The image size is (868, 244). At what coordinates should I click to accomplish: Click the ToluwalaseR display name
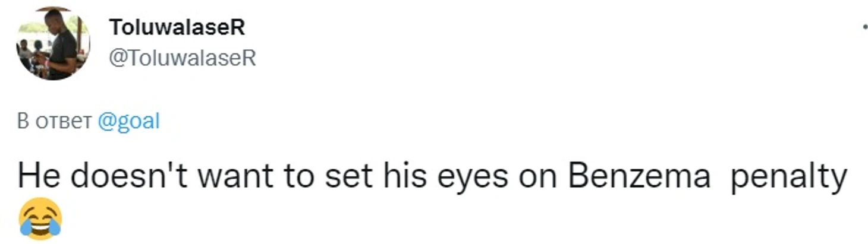[177, 27]
